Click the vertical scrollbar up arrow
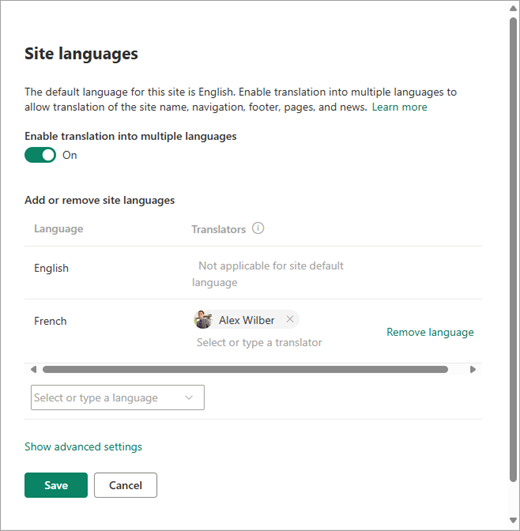Viewport: 520px width, 531px height. pos(514,8)
